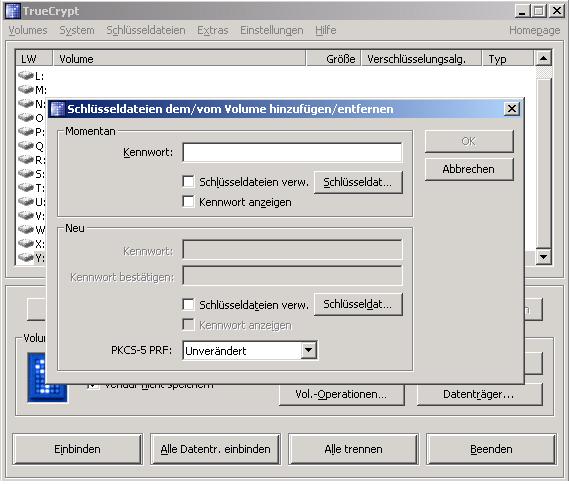The image size is (569, 485).
Task: Select the Y: drive icon in list
Action: click(26, 258)
